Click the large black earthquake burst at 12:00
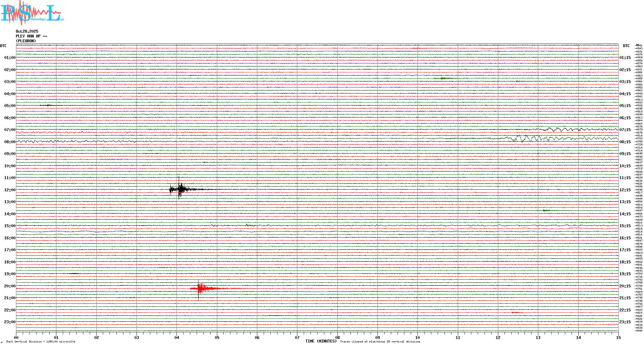Image resolution: width=644 pixels, height=346 pixels. (180, 189)
